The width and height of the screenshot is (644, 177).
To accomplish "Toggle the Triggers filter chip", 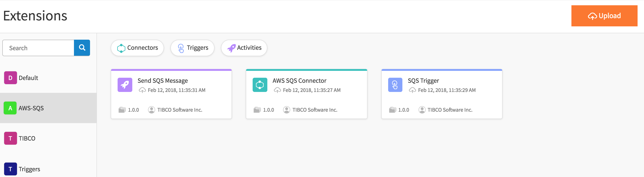I will [x=192, y=48].
